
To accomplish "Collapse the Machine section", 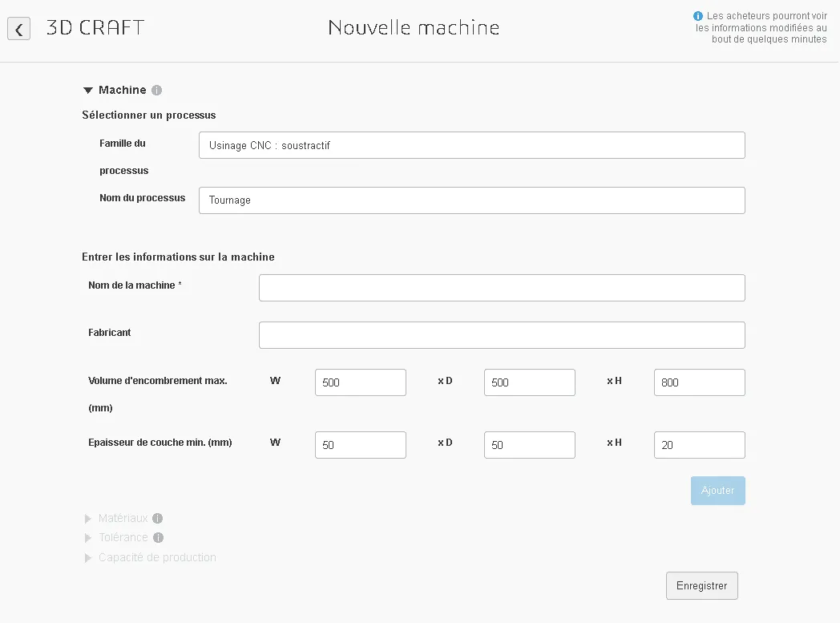I will tap(88, 90).
